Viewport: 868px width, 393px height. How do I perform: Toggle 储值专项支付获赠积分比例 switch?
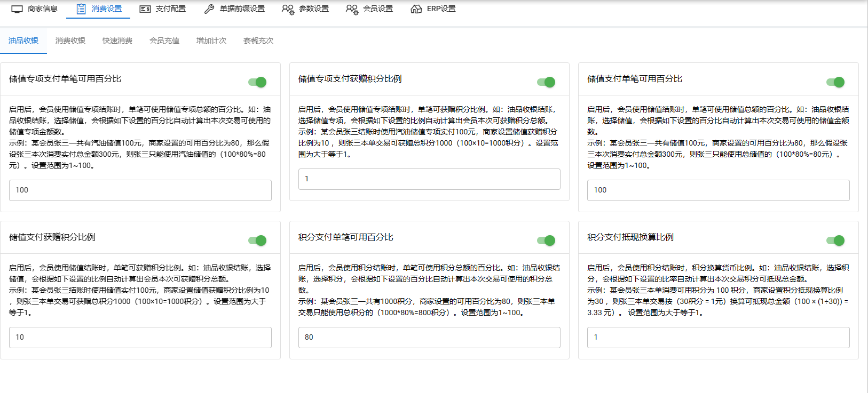tap(546, 82)
